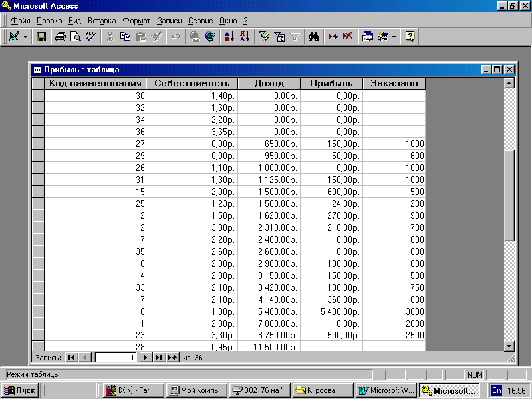Click the New Record toolbar icon
The image size is (532, 399).
pos(333,37)
